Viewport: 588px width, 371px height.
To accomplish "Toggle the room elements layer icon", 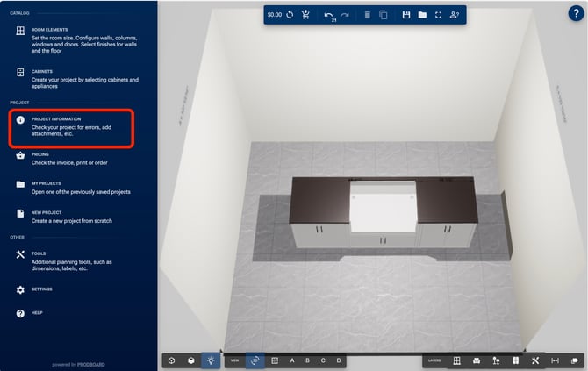I will pos(457,360).
